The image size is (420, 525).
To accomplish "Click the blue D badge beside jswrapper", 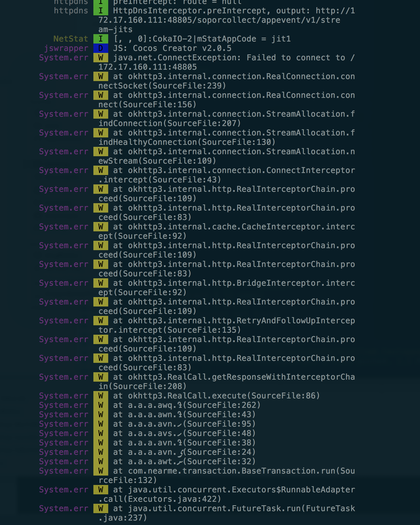I will click(x=101, y=48).
